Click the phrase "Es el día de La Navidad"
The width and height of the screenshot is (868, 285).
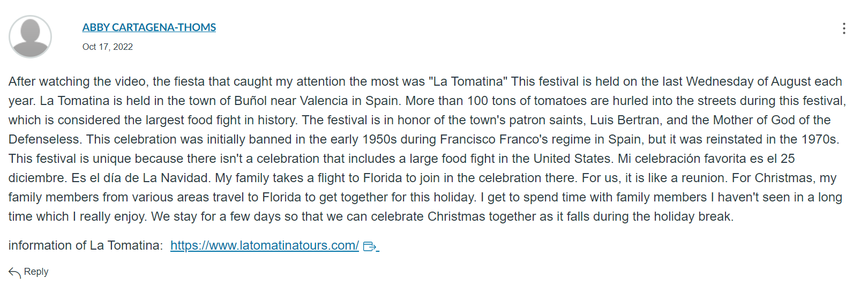[140, 178]
